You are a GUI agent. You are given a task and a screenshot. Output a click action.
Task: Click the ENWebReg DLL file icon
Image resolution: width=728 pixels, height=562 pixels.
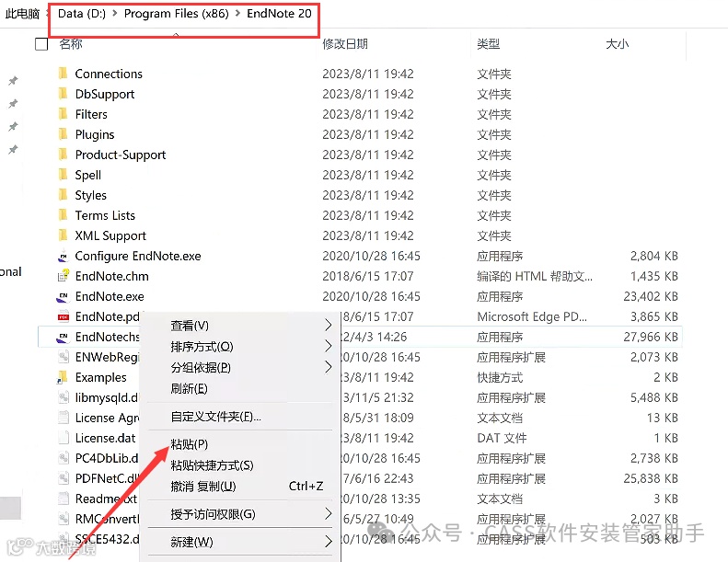[x=64, y=357]
